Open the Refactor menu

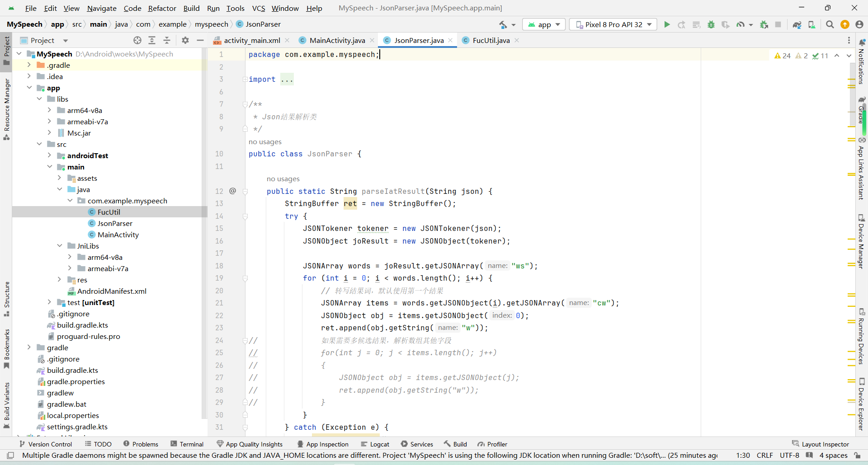point(162,8)
